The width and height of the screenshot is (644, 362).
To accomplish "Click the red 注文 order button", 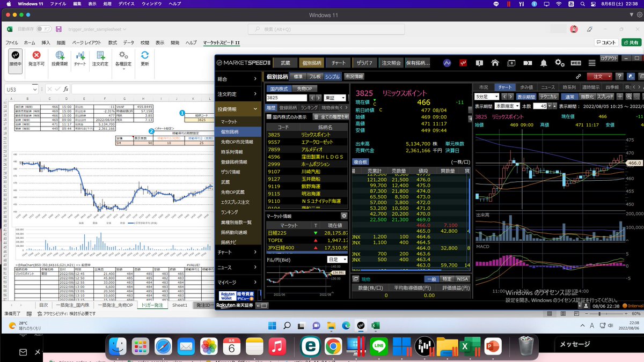I will click(598, 77).
